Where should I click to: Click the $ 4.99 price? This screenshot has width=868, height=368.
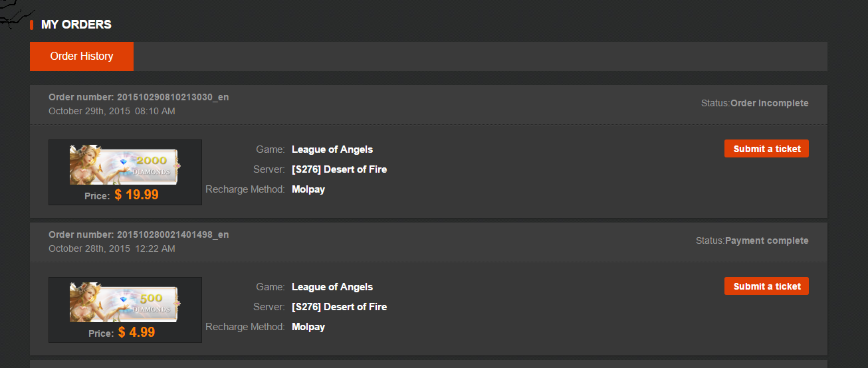pyautogui.click(x=136, y=332)
